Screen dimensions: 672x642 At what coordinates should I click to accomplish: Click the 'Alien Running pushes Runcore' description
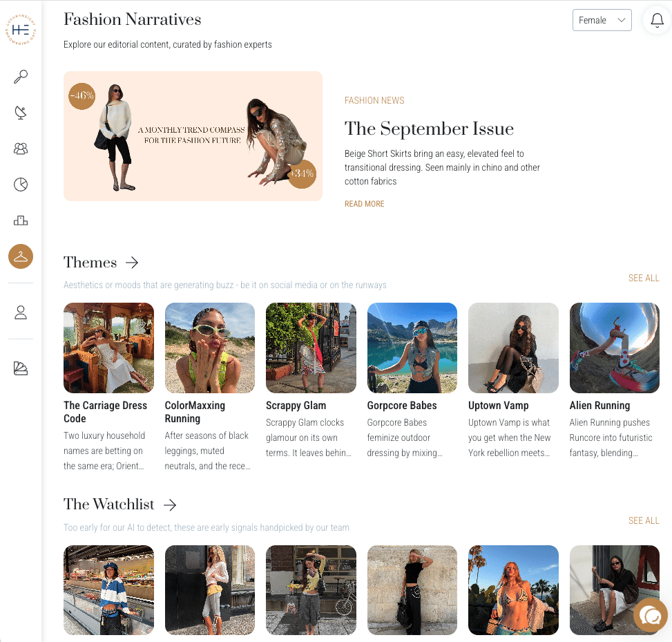pos(611,438)
